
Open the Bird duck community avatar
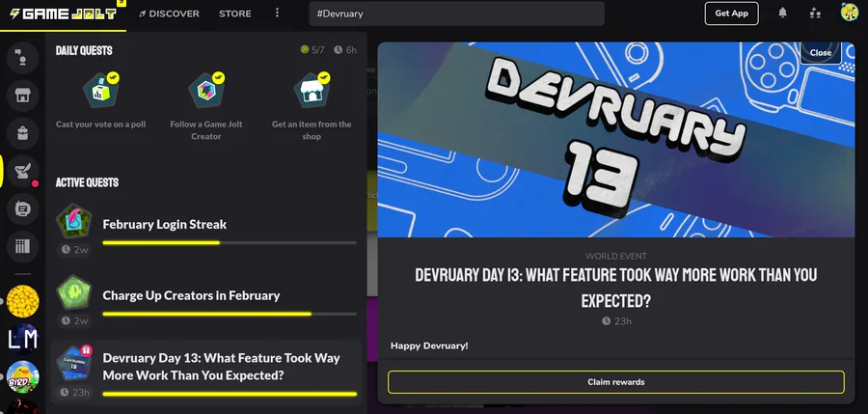point(23,376)
